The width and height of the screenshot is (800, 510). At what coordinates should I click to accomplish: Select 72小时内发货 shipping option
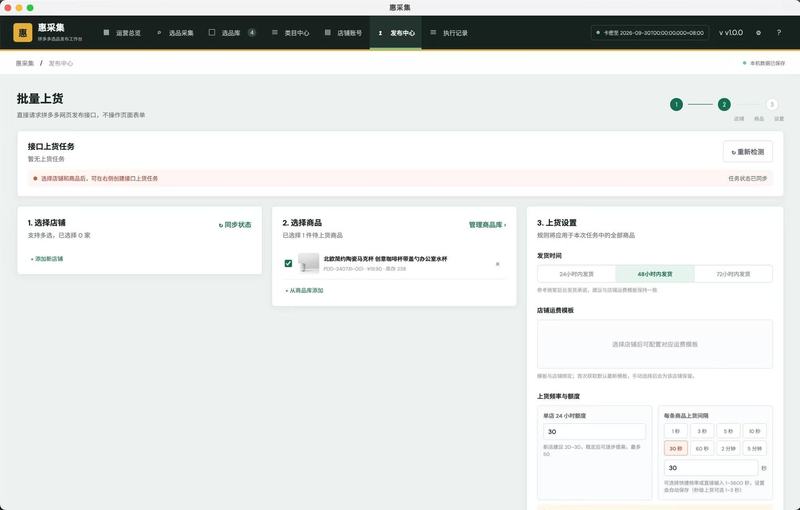point(733,274)
